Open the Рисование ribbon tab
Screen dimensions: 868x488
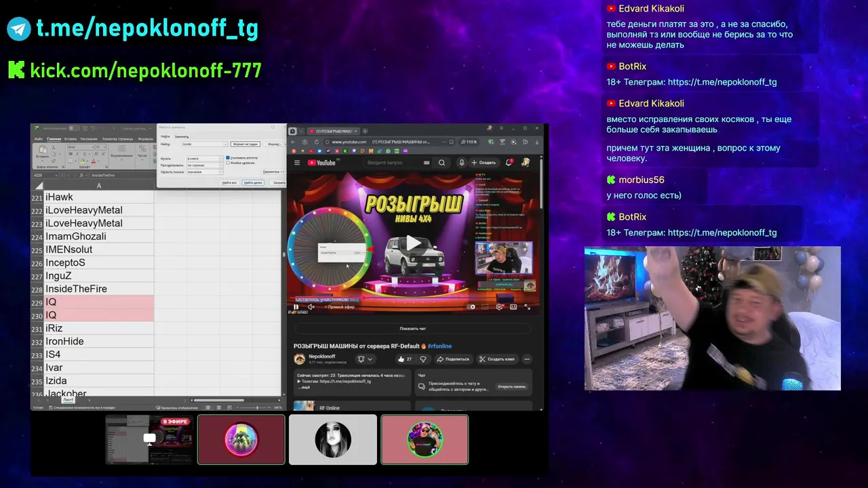89,139
